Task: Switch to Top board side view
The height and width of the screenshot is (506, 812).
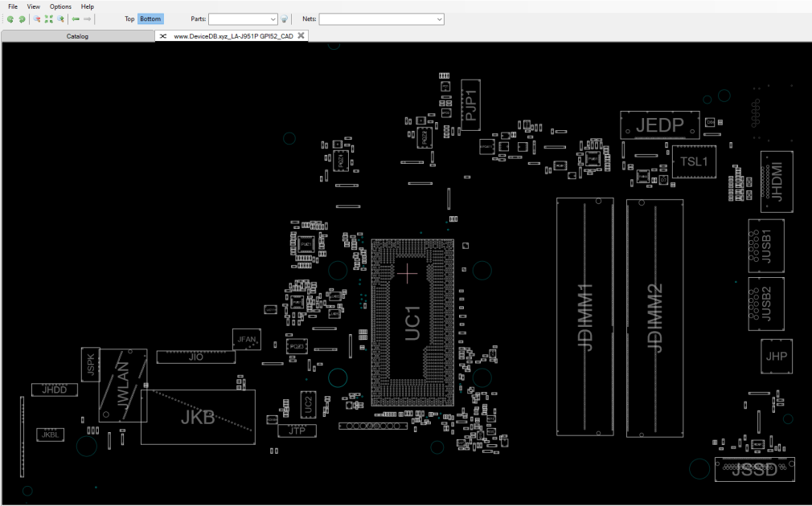Action: click(x=129, y=19)
